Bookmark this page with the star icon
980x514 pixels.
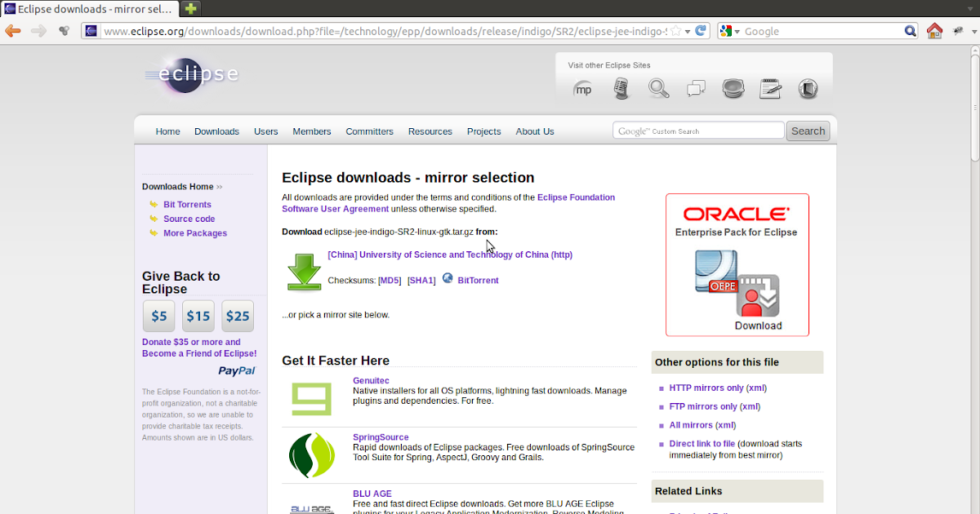tap(675, 31)
